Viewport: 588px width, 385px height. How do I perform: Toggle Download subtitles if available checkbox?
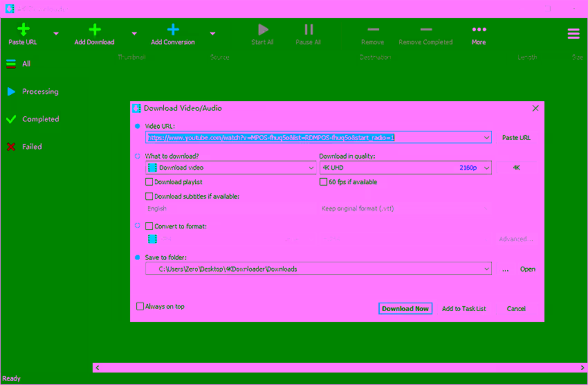coord(149,196)
